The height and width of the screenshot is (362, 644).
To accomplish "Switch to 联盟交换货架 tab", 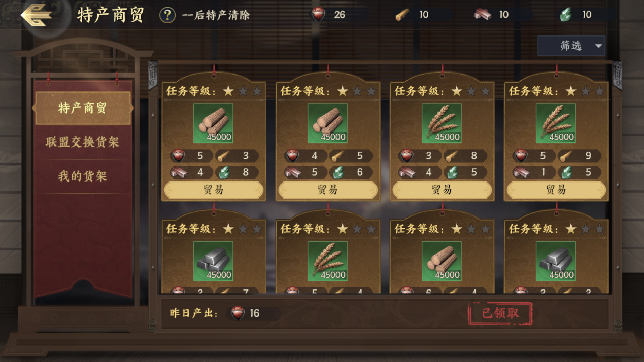I will pos(82,142).
